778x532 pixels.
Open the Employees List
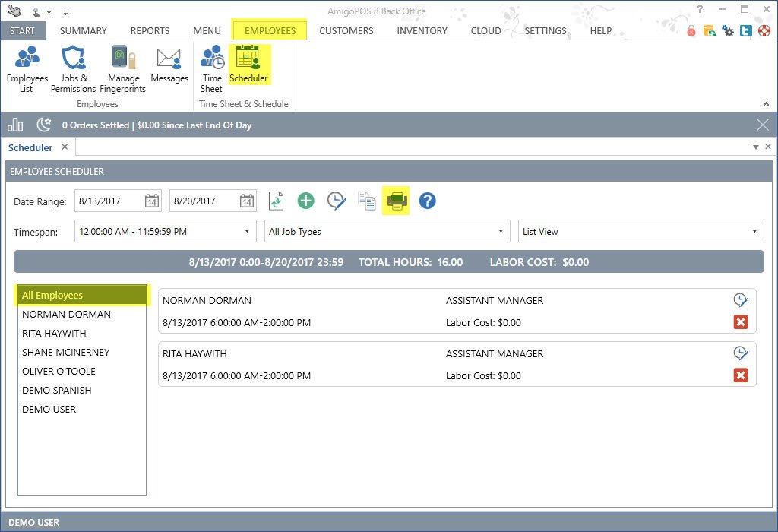tap(27, 68)
